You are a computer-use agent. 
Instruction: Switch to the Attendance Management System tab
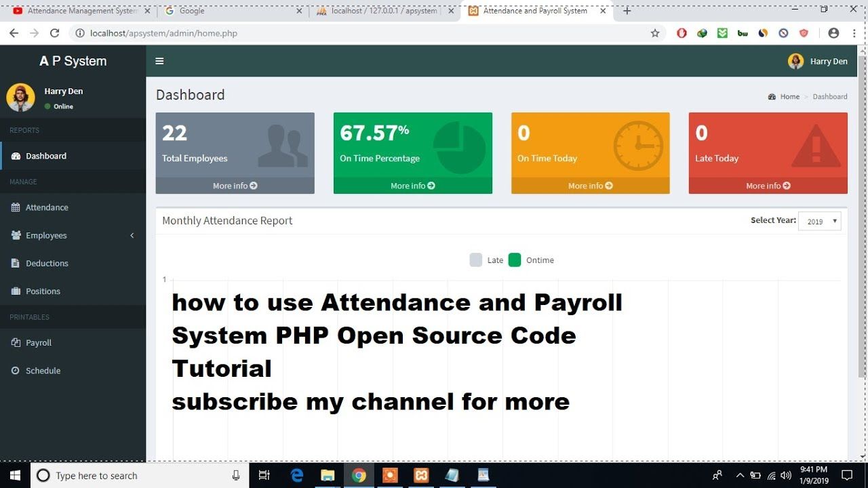tap(81, 11)
